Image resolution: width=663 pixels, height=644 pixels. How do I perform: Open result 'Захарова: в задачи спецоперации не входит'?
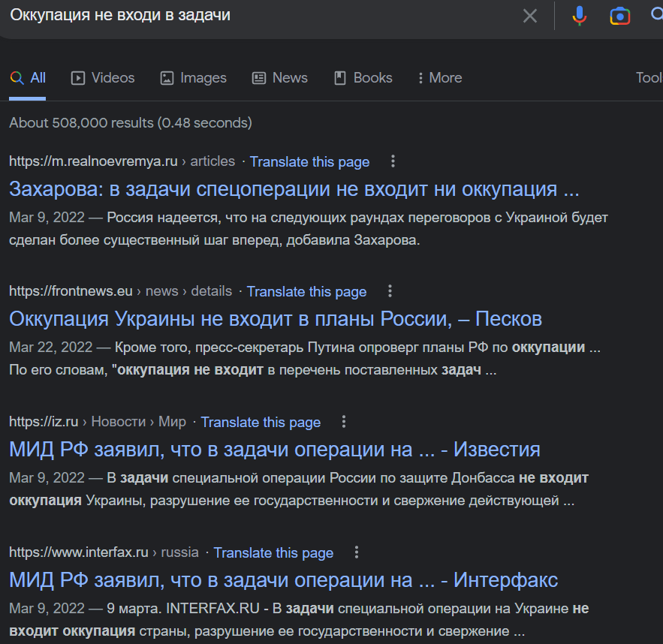294,189
